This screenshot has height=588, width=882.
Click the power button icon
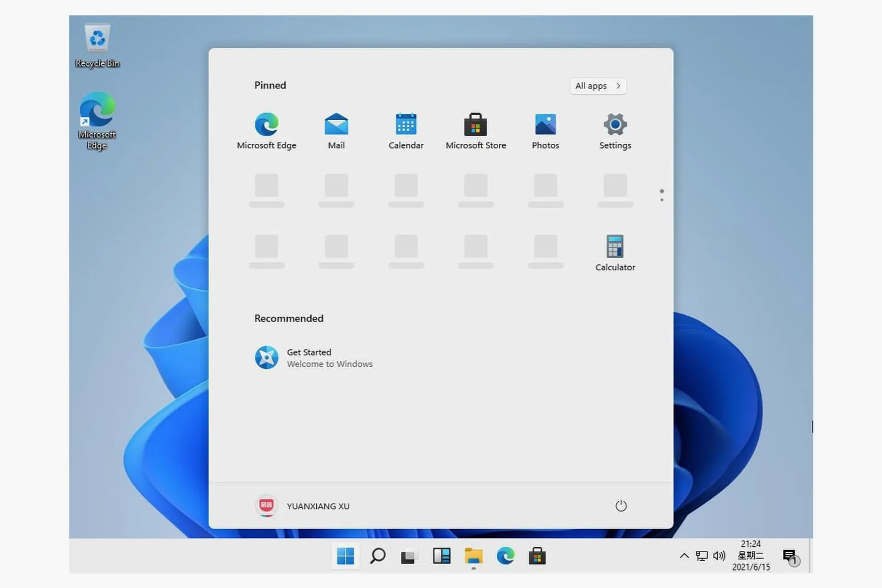tap(621, 506)
